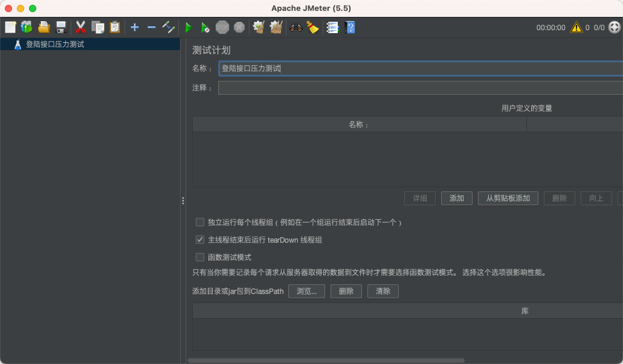
Task: Collapse all tree nodes with minus icon
Action: coord(151,27)
